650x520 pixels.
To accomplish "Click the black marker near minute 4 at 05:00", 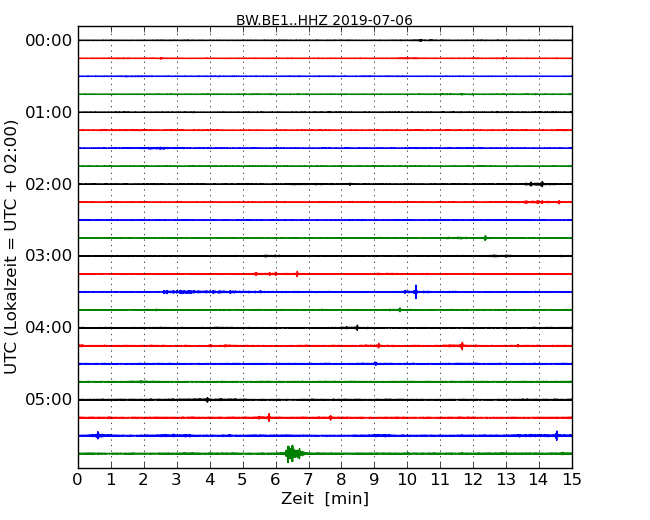I will (x=207, y=400).
